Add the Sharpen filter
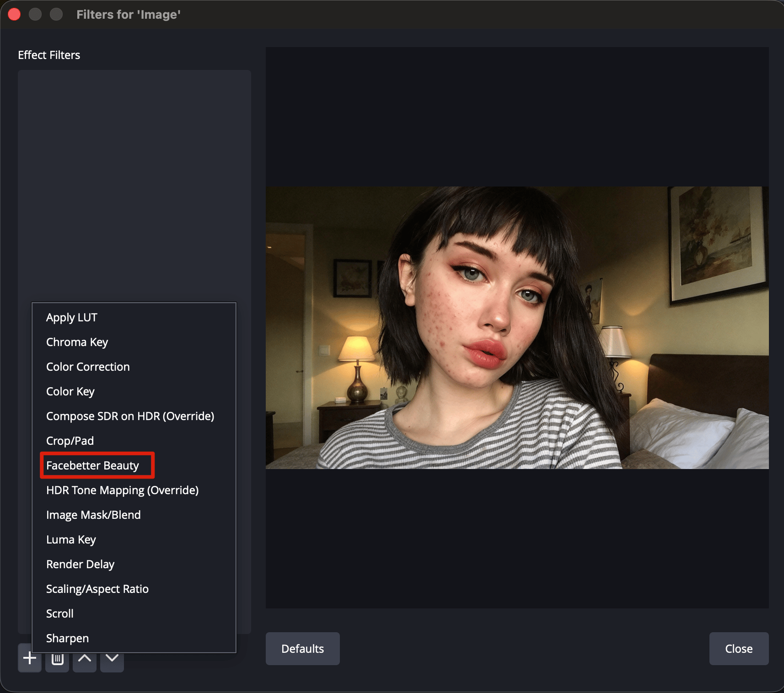784x693 pixels. tap(134, 638)
